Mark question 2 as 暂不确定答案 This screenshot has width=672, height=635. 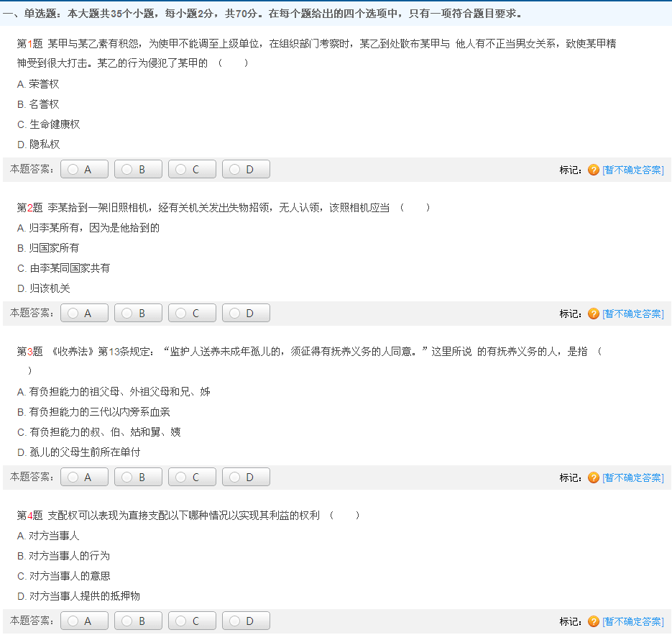pyautogui.click(x=633, y=314)
